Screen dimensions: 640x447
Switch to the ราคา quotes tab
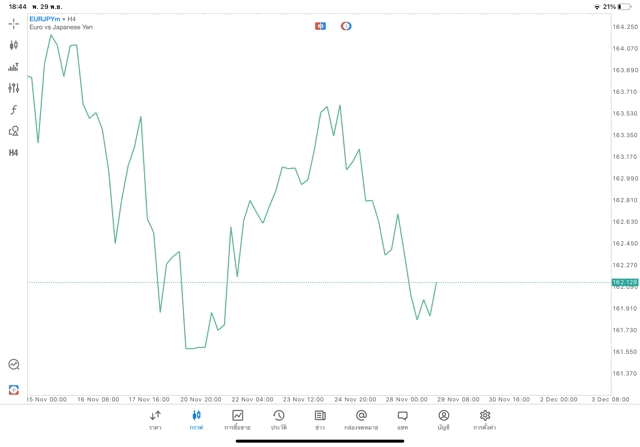pos(155,420)
